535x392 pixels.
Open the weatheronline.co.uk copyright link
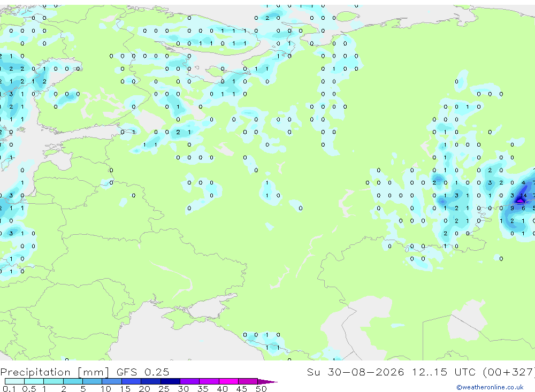[x=490, y=387]
